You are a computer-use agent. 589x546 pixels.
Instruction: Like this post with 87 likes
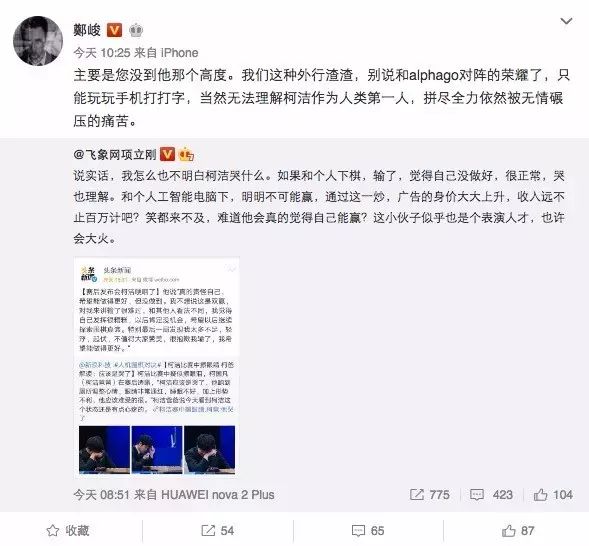click(x=518, y=531)
